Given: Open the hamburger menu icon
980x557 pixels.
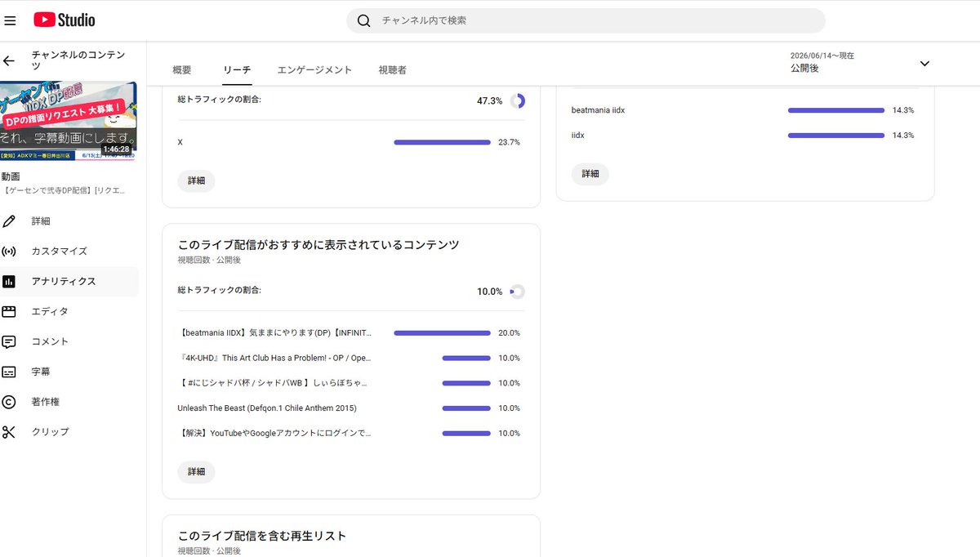Looking at the screenshot, I should pos(10,20).
